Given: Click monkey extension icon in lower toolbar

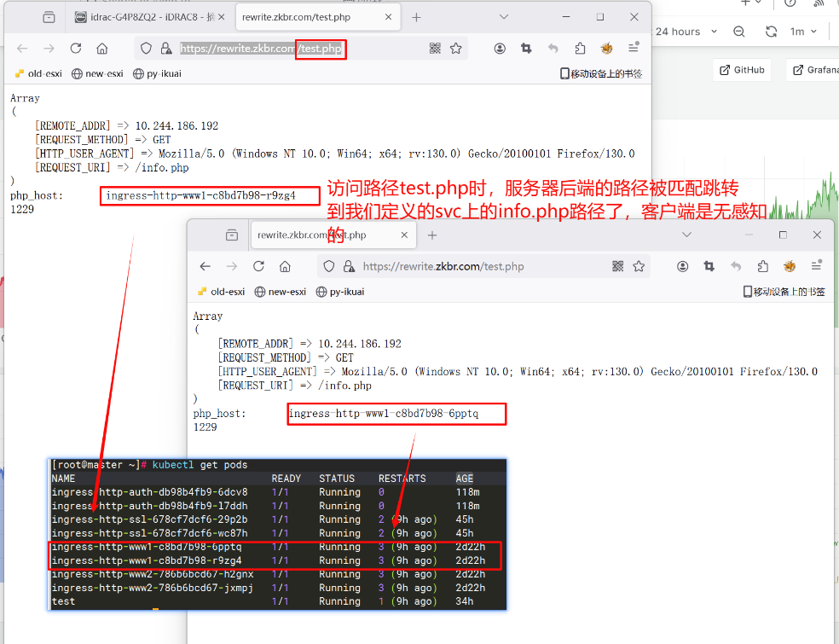Looking at the screenshot, I should [x=790, y=267].
